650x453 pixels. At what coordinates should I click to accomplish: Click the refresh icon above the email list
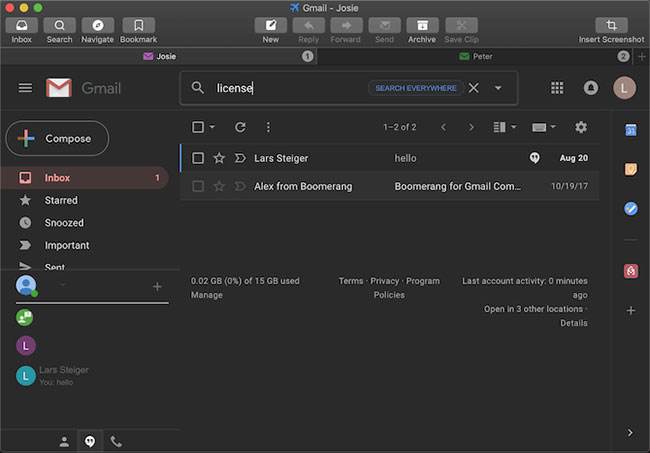[x=240, y=127]
